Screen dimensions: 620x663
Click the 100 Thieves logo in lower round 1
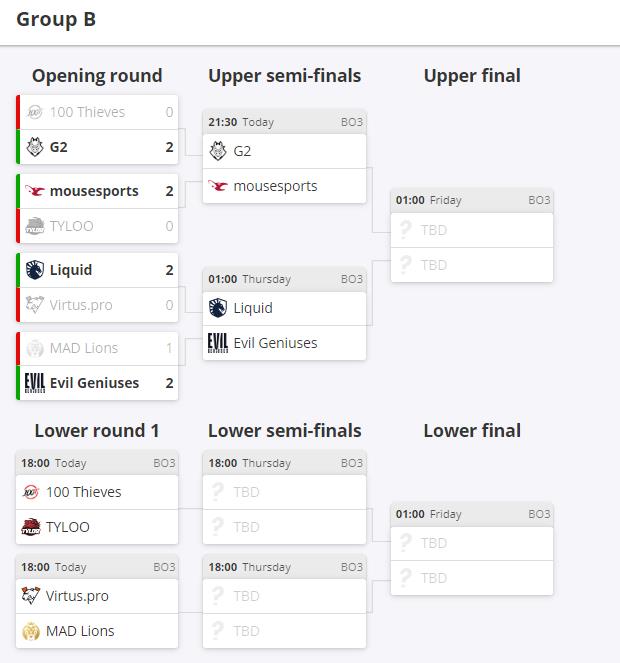[x=30, y=492]
